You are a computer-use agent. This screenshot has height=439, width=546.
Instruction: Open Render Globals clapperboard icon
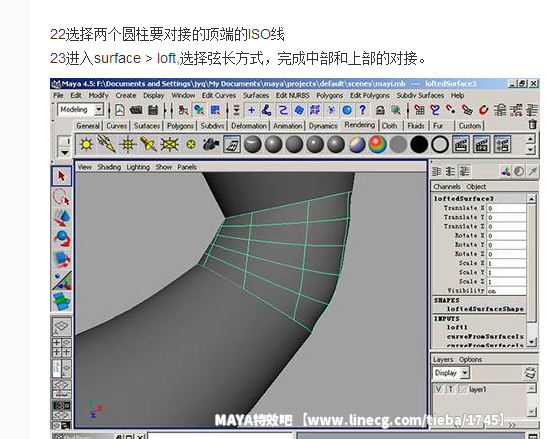(502, 144)
